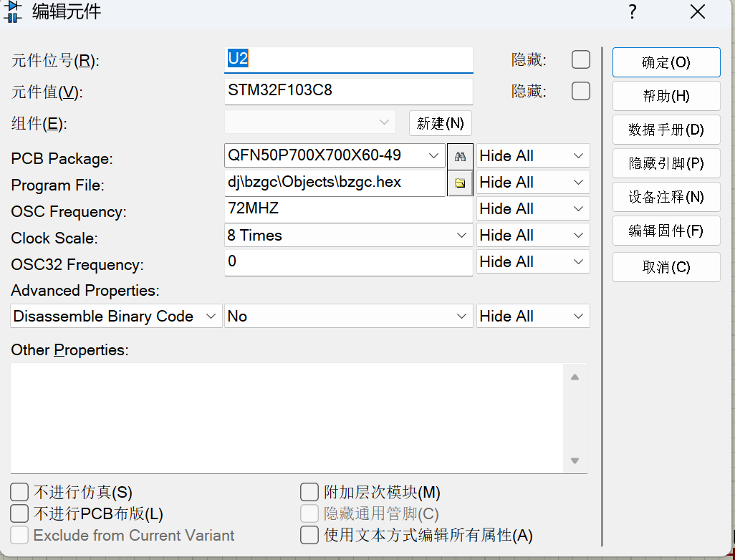Image resolution: width=735 pixels, height=560 pixels.
Task: Click the OSC Frequency field 72MHZ
Action: point(348,210)
